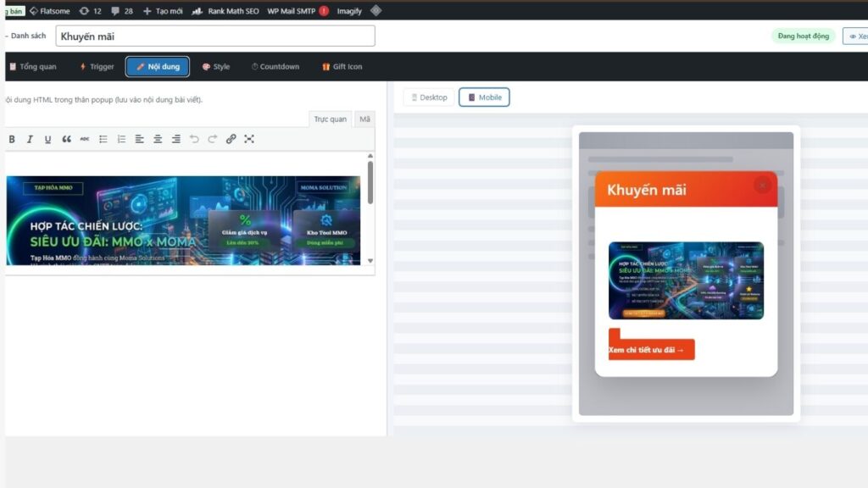Image resolution: width=868 pixels, height=488 pixels.
Task: Switch to Trigger tab
Action: tap(97, 66)
